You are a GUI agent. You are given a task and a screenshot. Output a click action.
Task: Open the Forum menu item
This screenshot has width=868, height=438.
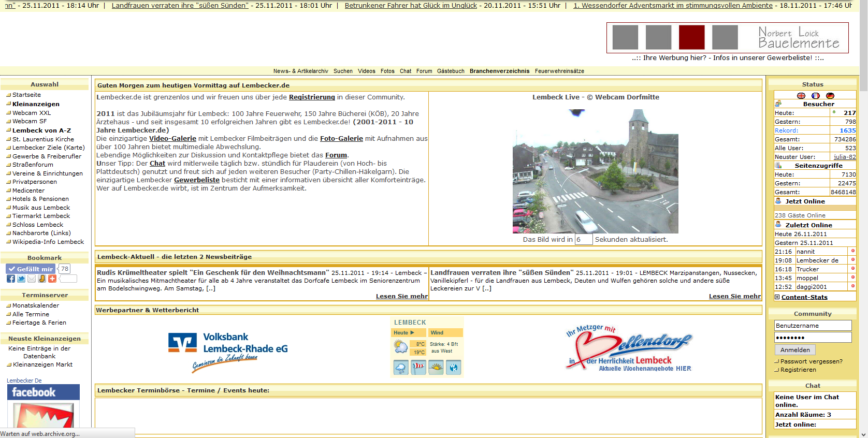(x=424, y=71)
